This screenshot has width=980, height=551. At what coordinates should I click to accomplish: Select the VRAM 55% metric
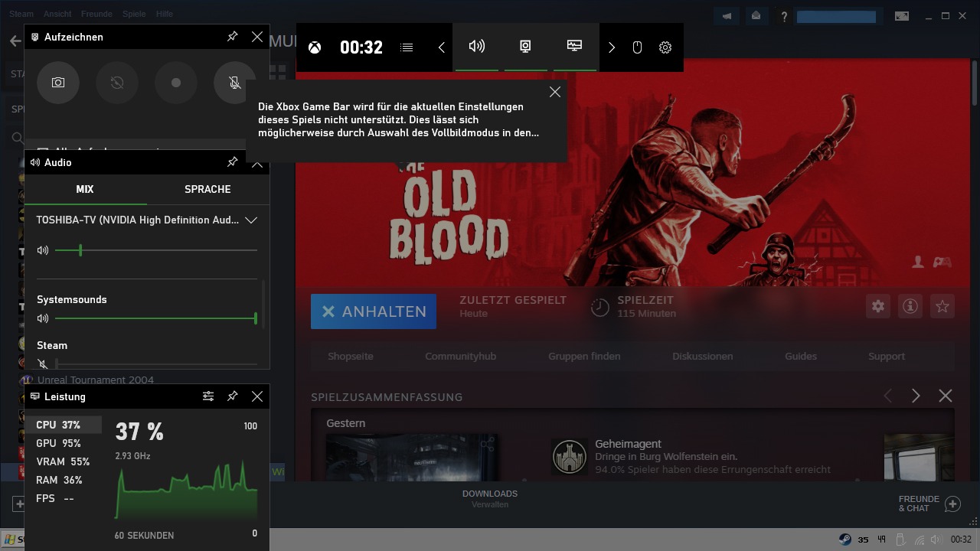(64, 461)
